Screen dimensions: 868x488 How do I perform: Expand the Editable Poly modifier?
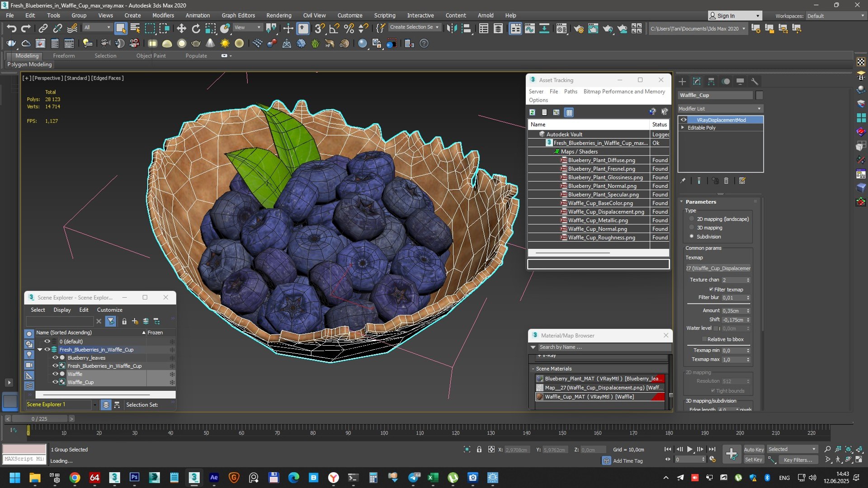point(683,128)
